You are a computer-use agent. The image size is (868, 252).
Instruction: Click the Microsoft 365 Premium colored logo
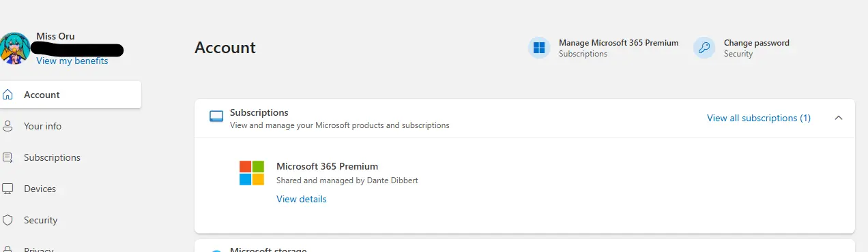pyautogui.click(x=252, y=173)
